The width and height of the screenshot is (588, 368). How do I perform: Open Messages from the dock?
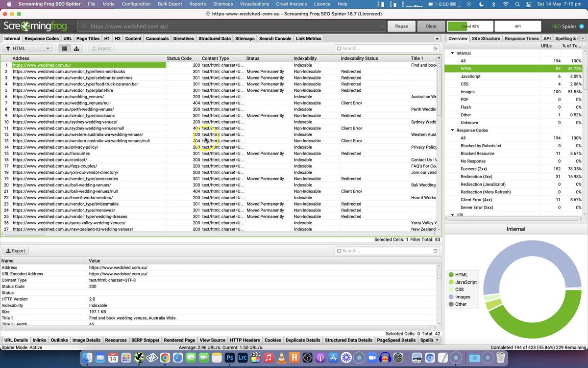190,358
